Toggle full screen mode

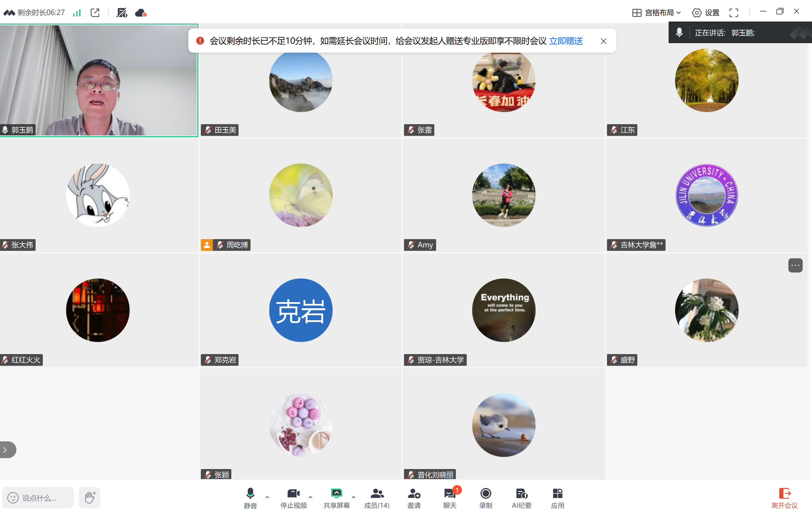(734, 13)
